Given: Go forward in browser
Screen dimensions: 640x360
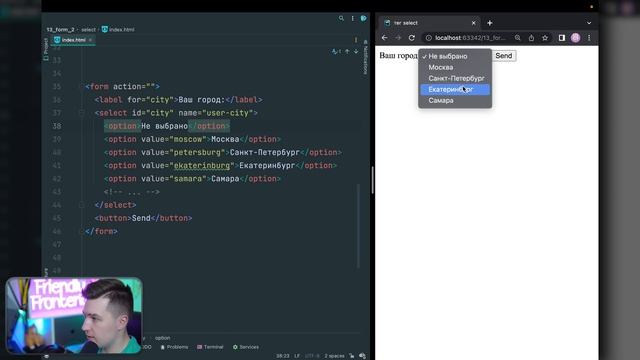Looking at the screenshot, I should pos(398,38).
